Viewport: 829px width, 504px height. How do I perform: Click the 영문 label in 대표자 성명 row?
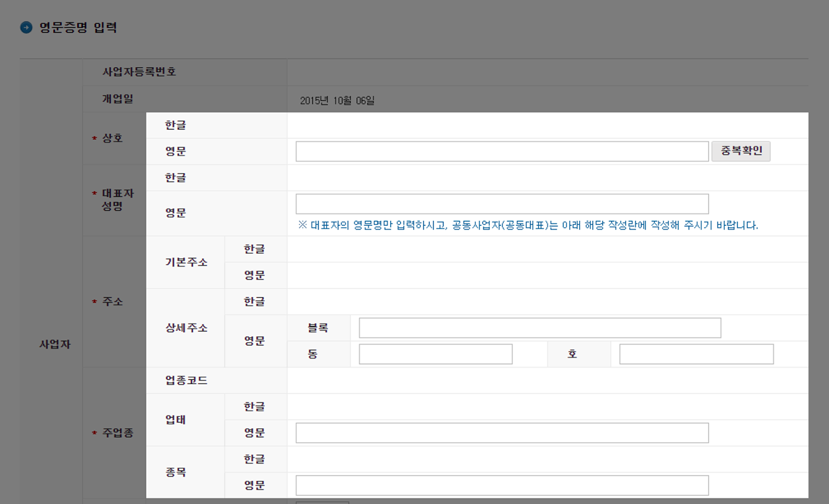176,213
